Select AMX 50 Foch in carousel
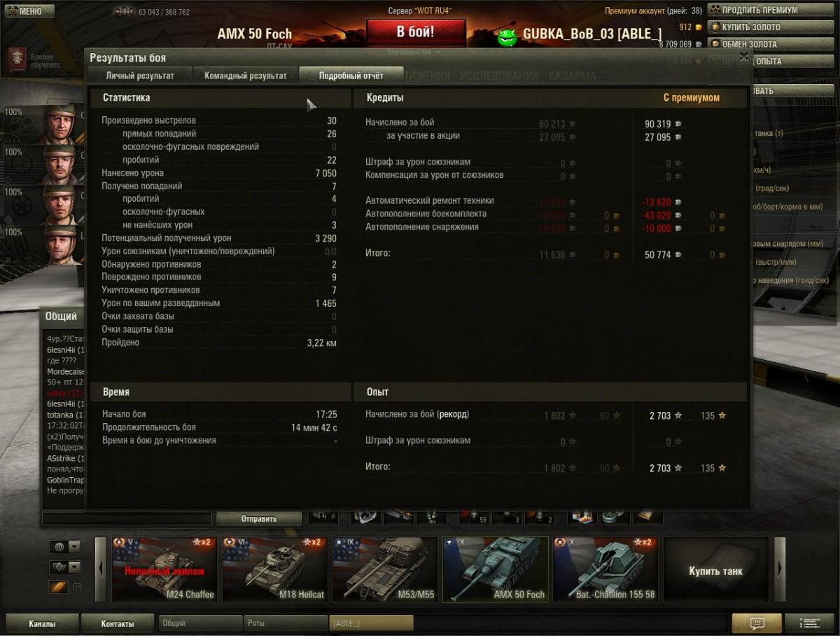Viewport: 840px width, 636px height. (x=495, y=569)
